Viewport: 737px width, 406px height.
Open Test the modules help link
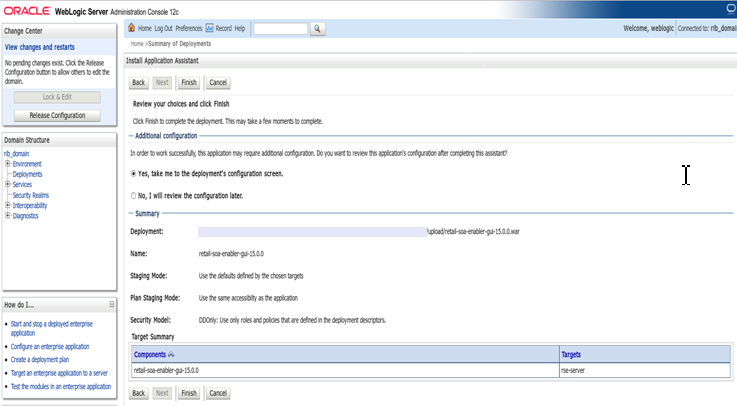(x=61, y=387)
